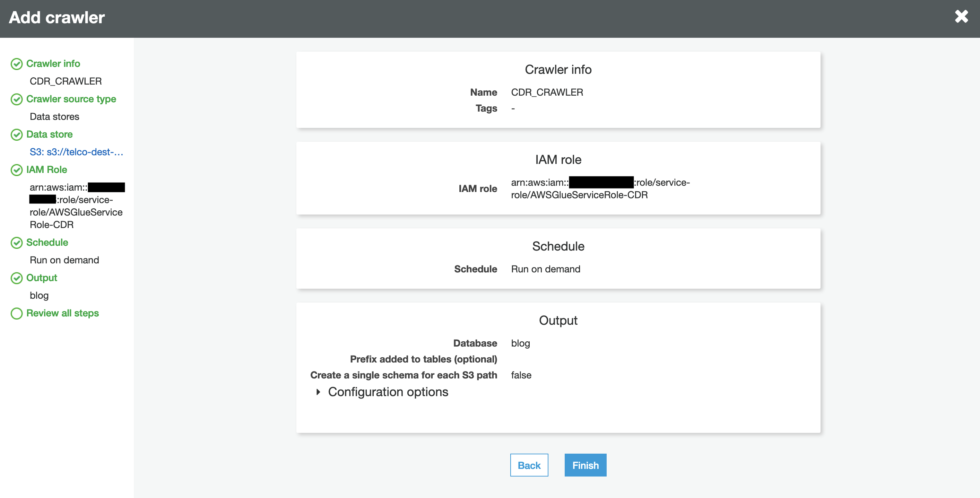Click the Prefix added to tables label
Image resolution: width=980 pixels, height=498 pixels.
[x=423, y=359]
